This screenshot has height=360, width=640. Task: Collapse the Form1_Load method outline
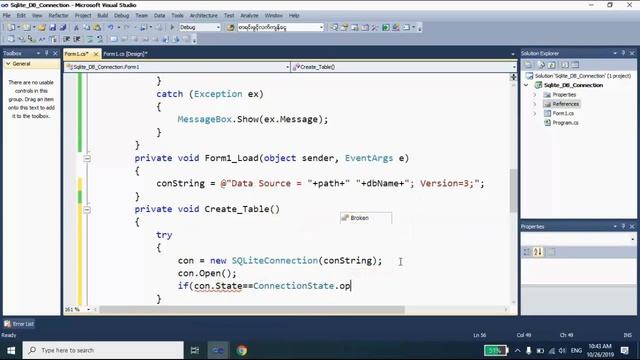click(87, 158)
